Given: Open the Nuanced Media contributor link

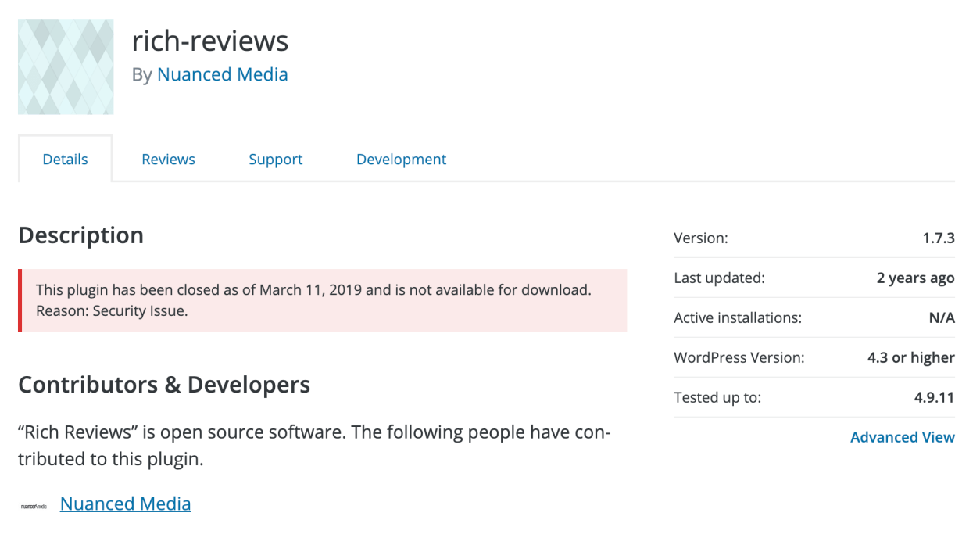Looking at the screenshot, I should point(125,504).
